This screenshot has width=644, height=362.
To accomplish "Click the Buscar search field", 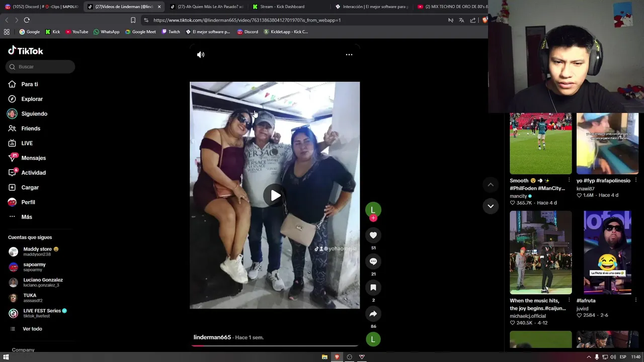I will 40,67.
